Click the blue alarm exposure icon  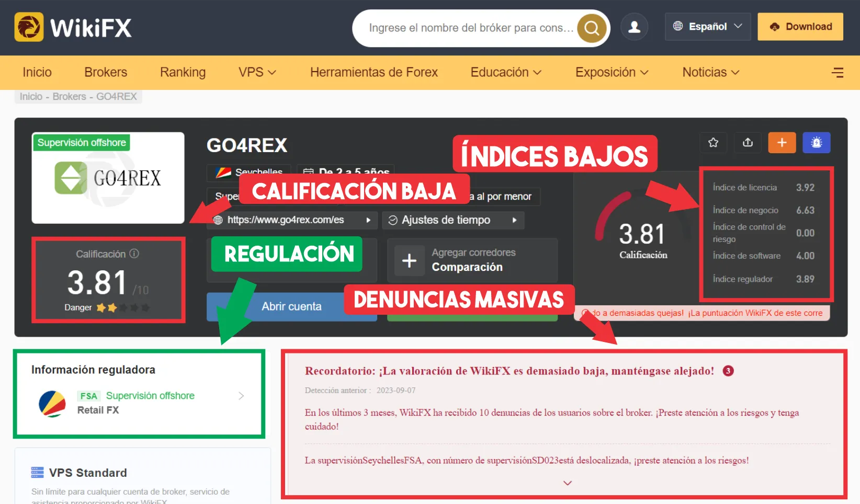tap(817, 142)
